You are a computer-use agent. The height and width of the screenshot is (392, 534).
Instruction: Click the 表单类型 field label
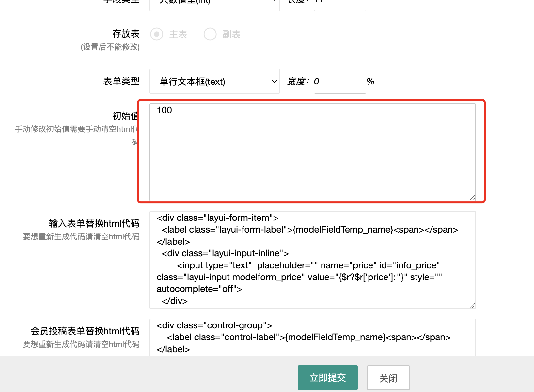click(121, 81)
